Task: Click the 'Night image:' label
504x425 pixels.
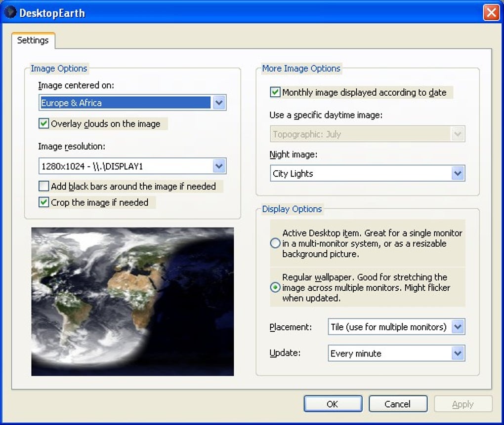Action: click(x=293, y=155)
